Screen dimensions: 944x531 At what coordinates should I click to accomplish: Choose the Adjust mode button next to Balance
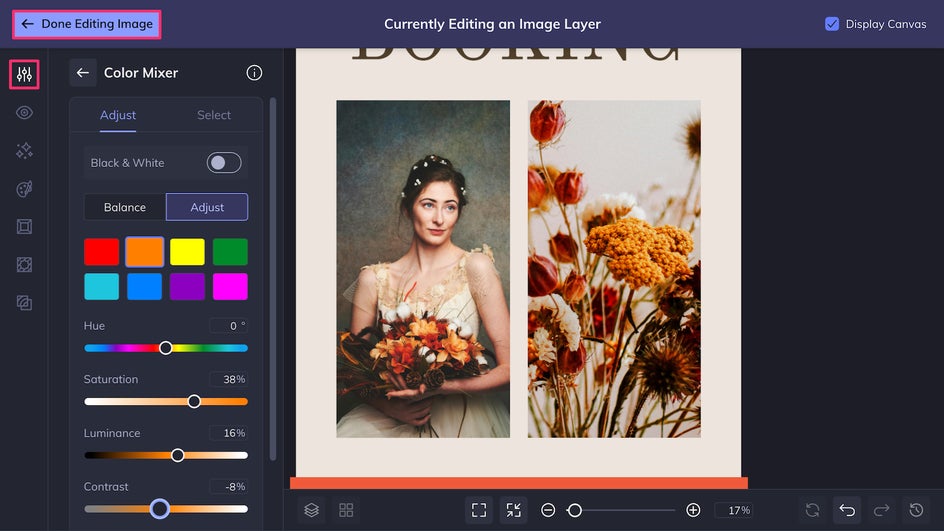coord(207,207)
